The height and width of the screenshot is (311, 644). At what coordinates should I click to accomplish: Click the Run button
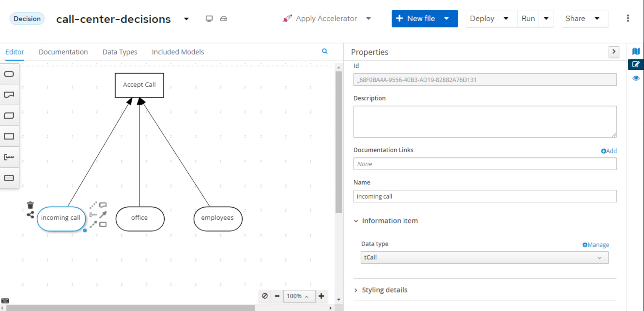[528, 18]
